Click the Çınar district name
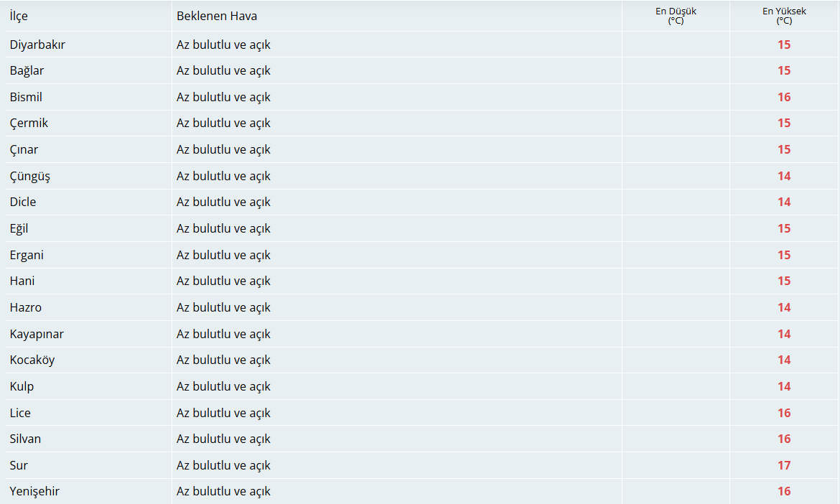 (x=24, y=149)
